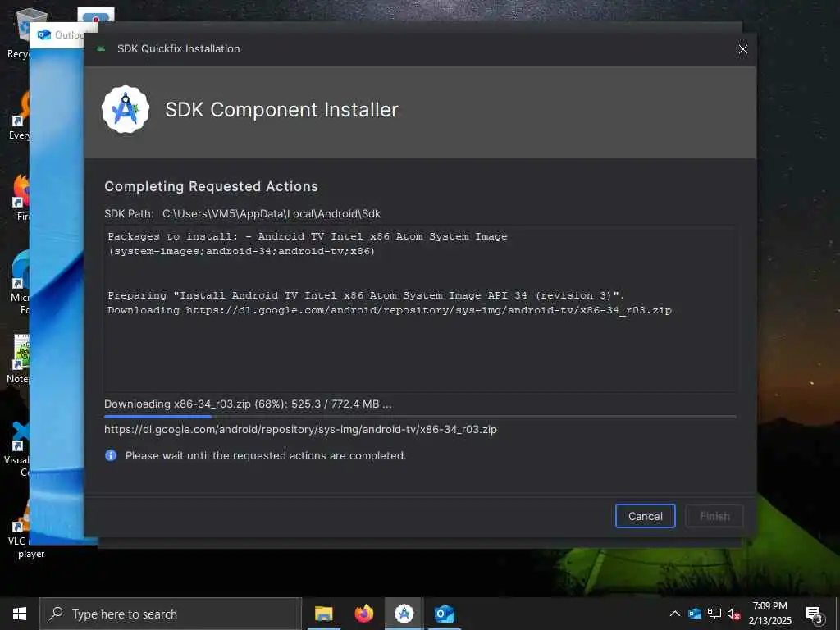This screenshot has width=840, height=630.
Task: Click Android Studio in the taskbar
Action: tap(404, 614)
